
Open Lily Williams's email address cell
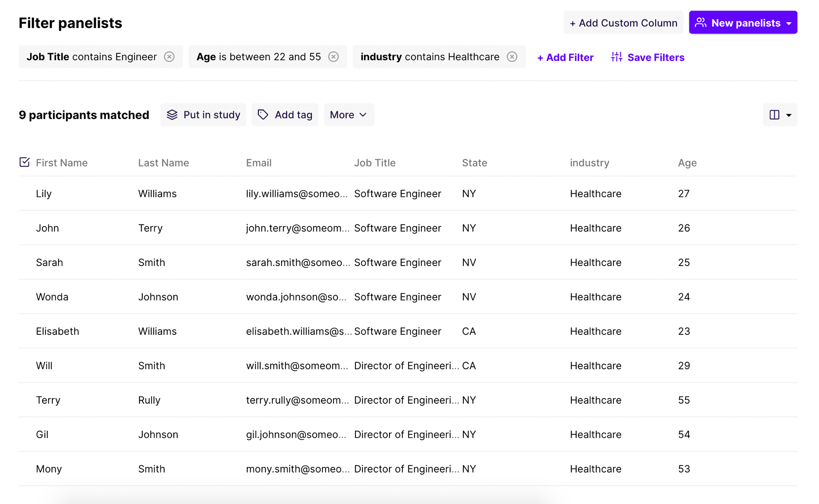point(297,193)
